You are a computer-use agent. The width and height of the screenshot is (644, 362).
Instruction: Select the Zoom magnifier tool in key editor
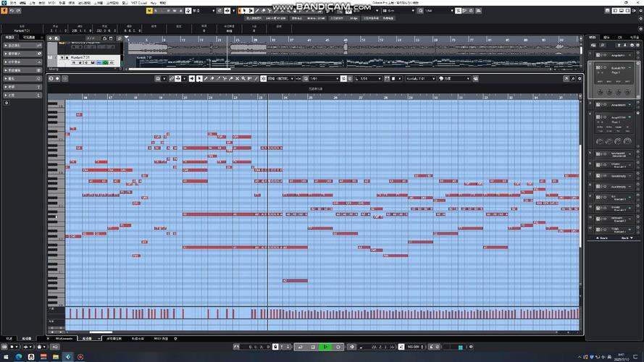coord(243,78)
